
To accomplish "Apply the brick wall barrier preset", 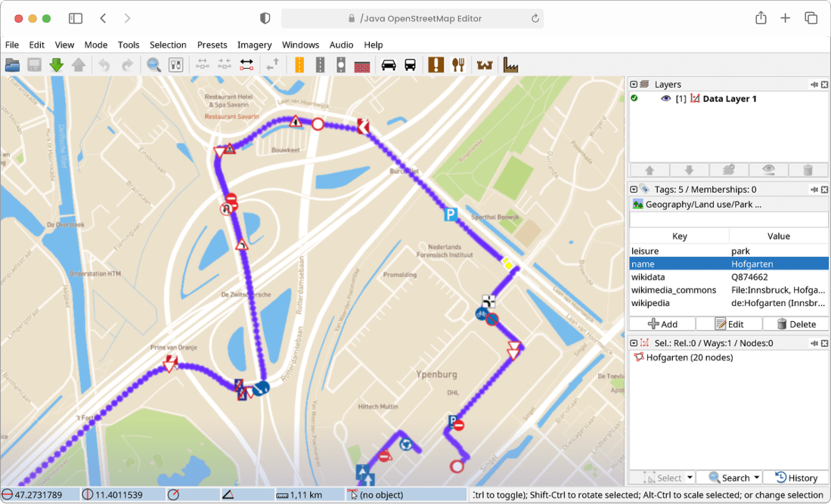I will click(x=362, y=66).
